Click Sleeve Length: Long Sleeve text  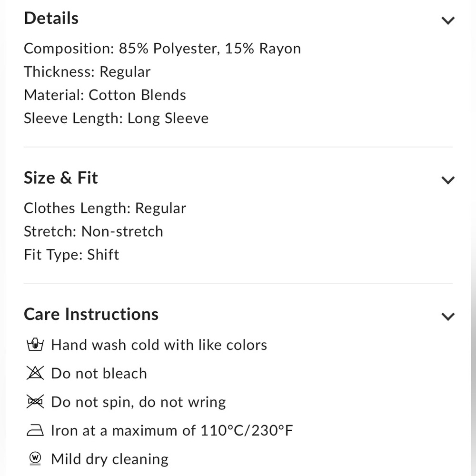(x=116, y=119)
